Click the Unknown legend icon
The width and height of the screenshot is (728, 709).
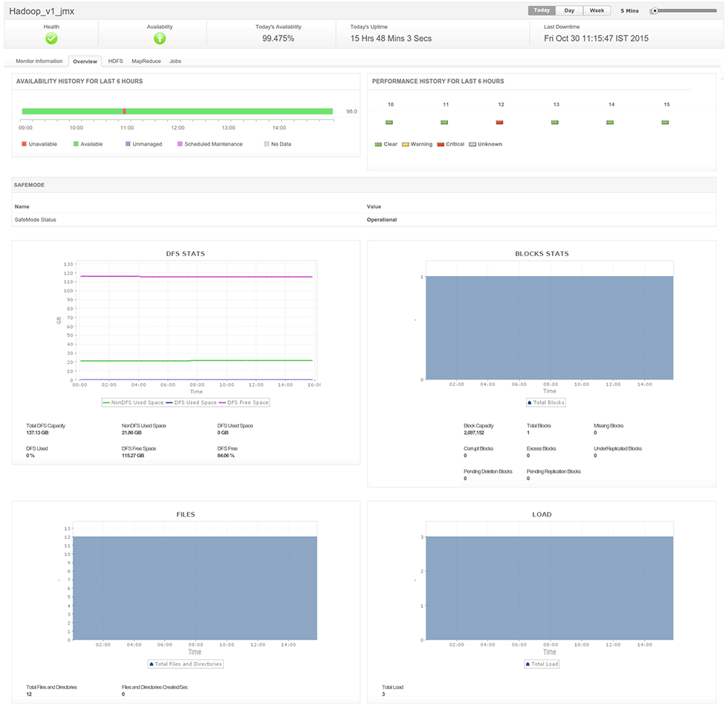[472, 144]
